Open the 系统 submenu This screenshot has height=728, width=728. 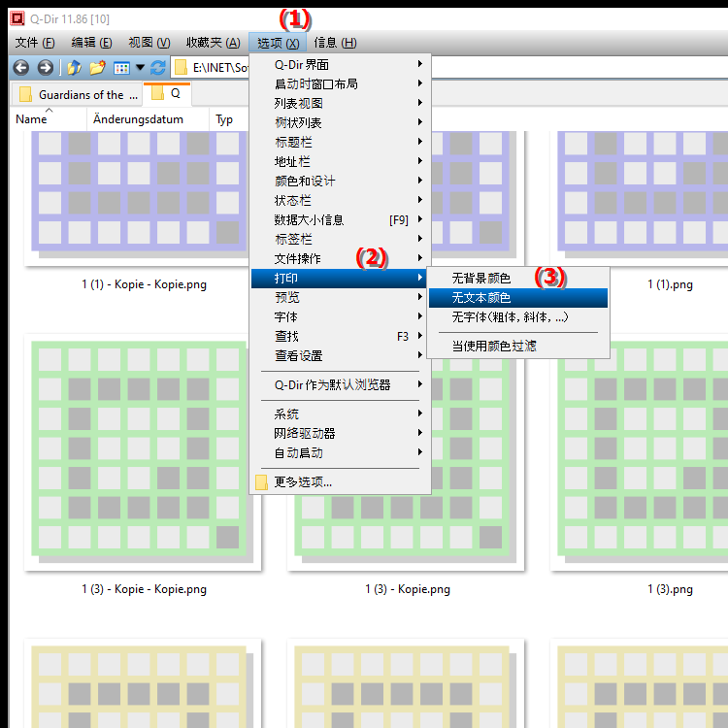click(x=341, y=414)
